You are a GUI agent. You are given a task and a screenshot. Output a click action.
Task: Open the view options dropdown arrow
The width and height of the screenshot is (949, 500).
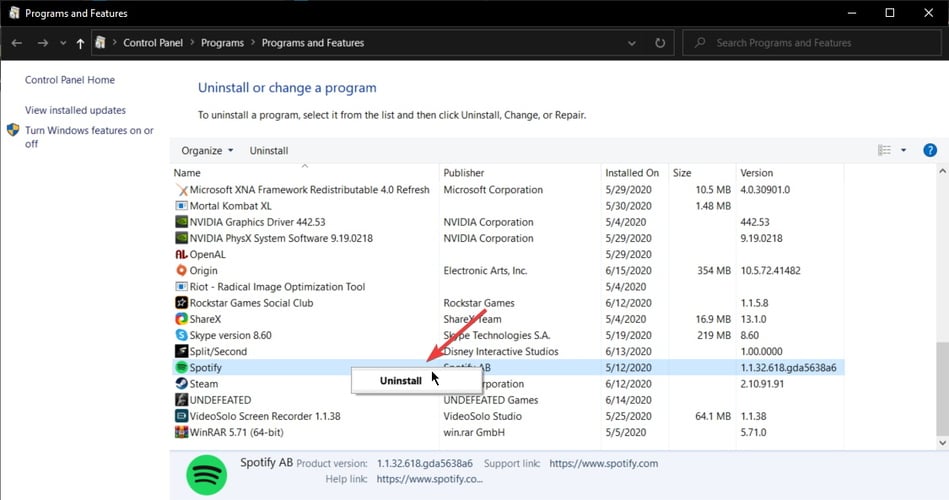coord(904,150)
